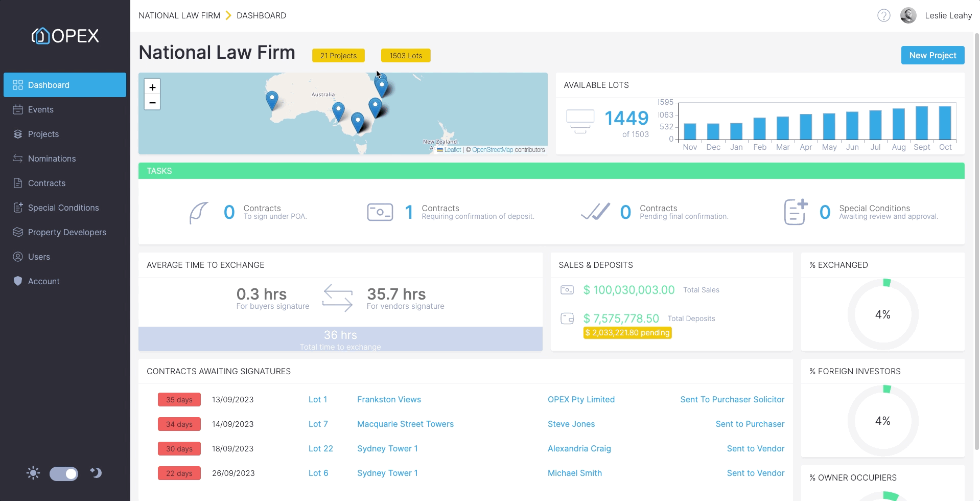Click the deposit confirmation money icon
This screenshot has width=980, height=501.
[x=380, y=212]
